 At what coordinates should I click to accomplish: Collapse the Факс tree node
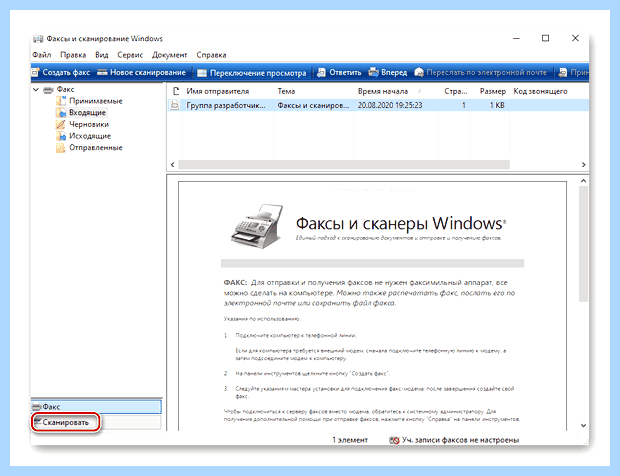pyautogui.click(x=36, y=90)
